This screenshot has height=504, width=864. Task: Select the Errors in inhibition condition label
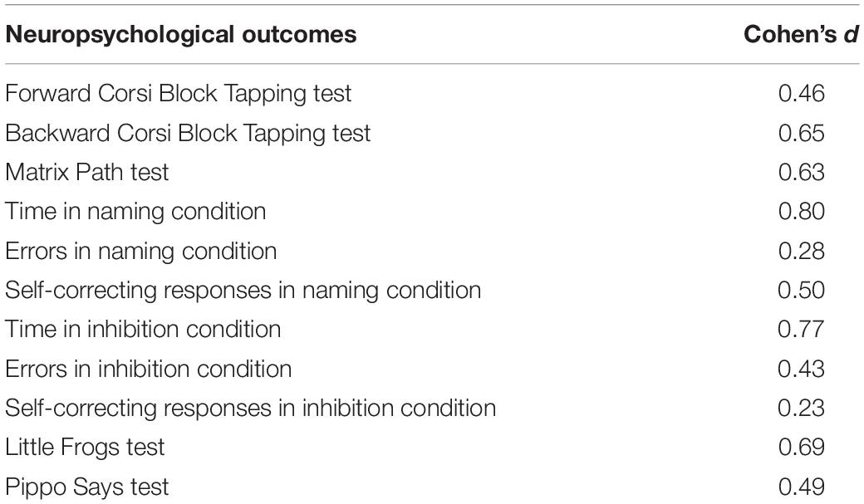click(148, 369)
